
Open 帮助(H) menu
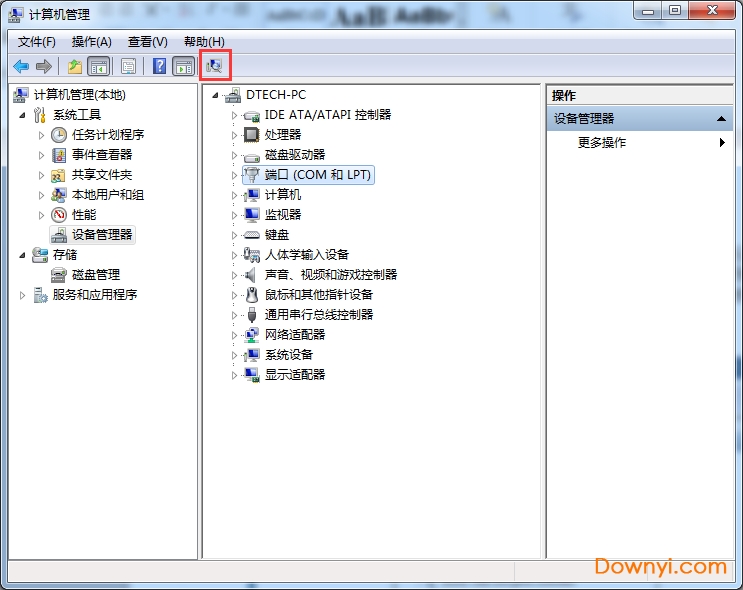(204, 42)
